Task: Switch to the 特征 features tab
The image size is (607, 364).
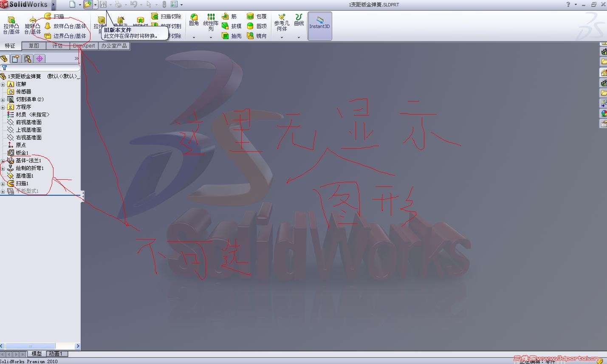Action: coord(10,46)
